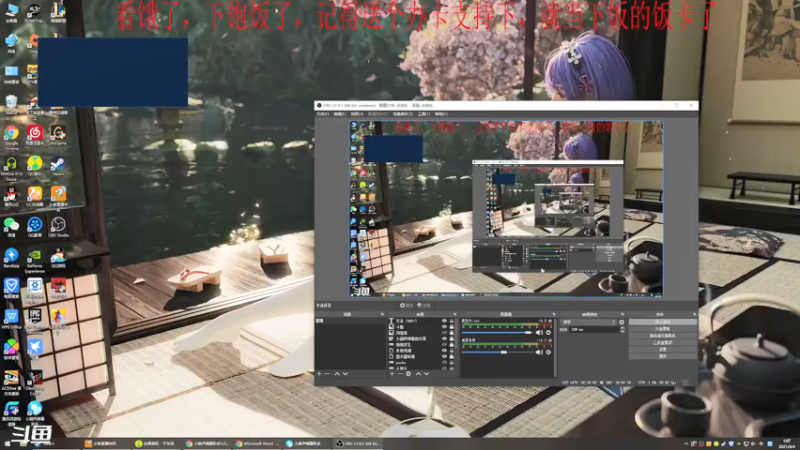The width and height of the screenshot is (800, 450).
Task: Toggle lock on 小葫芦 source row
Action: coord(452,339)
